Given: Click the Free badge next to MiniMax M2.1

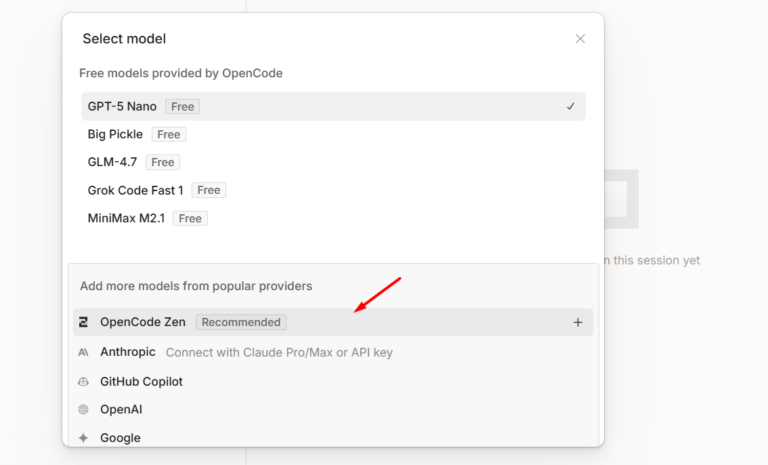Looking at the screenshot, I should [190, 218].
